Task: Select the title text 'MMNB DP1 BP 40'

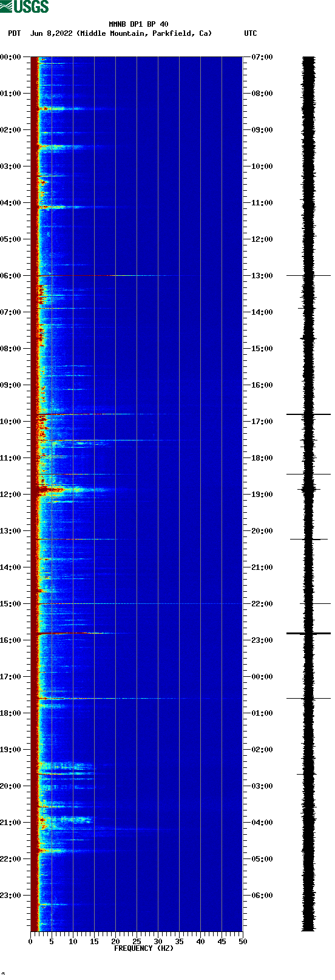Action: pyautogui.click(x=138, y=24)
